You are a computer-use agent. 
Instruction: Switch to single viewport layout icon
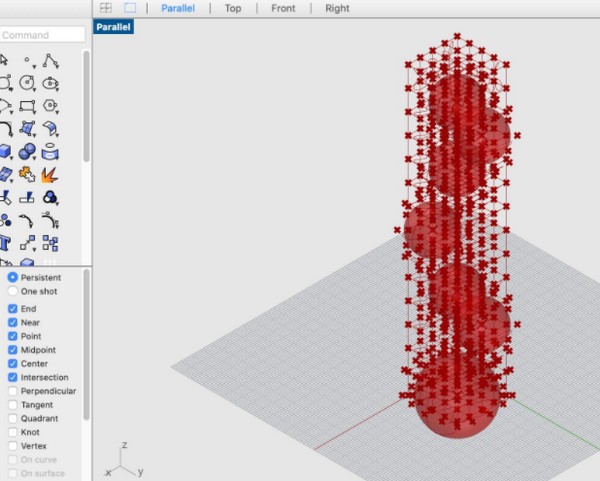[130, 8]
